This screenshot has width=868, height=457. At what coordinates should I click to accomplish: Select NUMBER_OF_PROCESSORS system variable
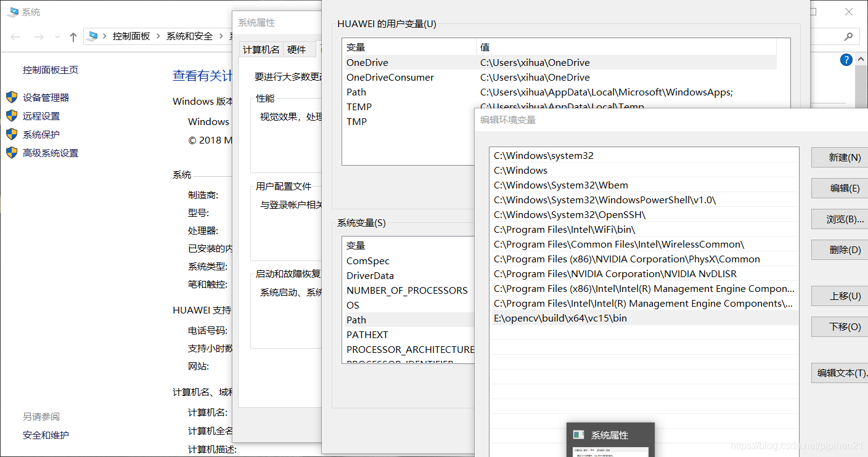click(x=408, y=290)
